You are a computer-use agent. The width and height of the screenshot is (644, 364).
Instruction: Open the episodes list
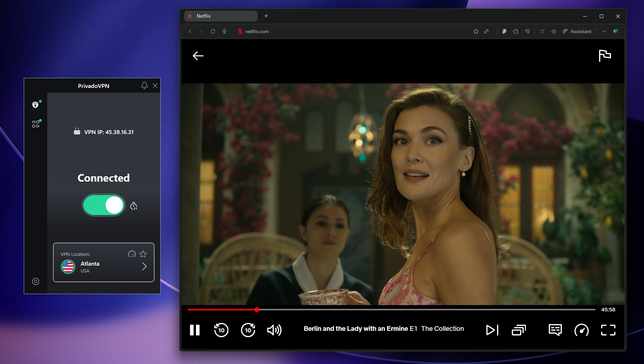[519, 330]
